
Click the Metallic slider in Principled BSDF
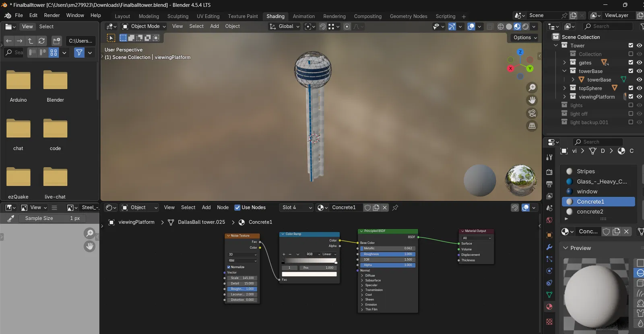388,248
